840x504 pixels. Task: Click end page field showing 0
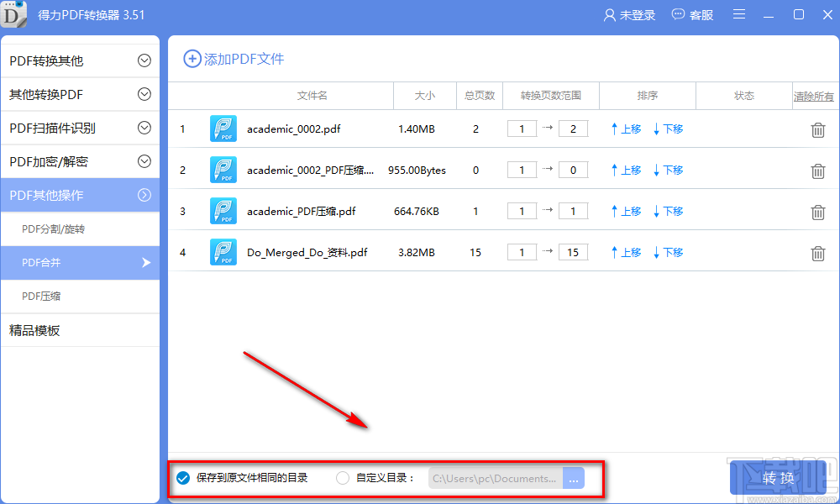coord(573,170)
